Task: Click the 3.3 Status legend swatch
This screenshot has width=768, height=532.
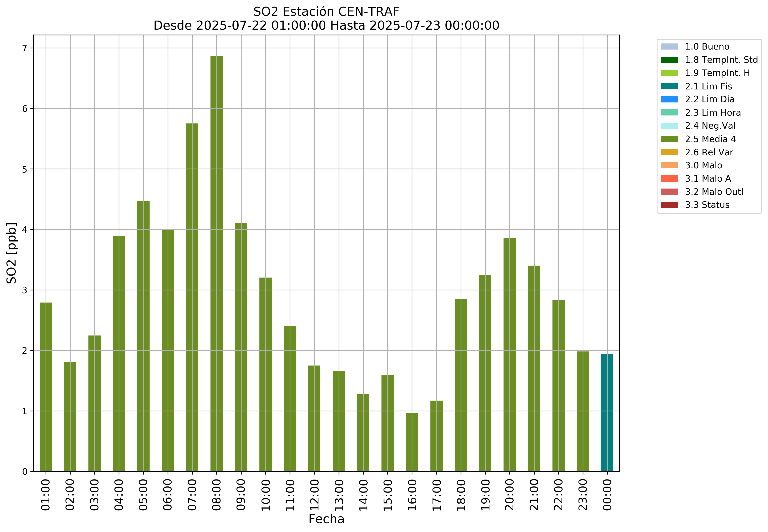Action: pyautogui.click(x=669, y=205)
